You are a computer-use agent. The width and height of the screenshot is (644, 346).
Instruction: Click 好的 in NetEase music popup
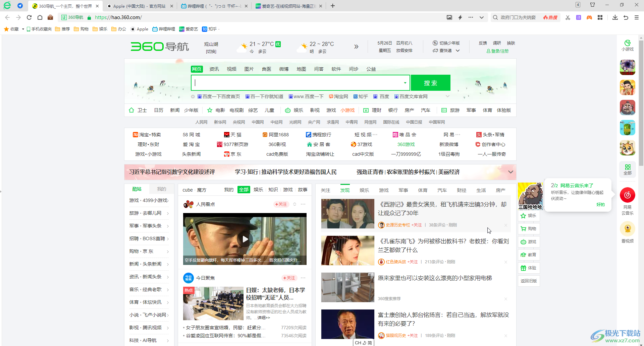pyautogui.click(x=600, y=205)
